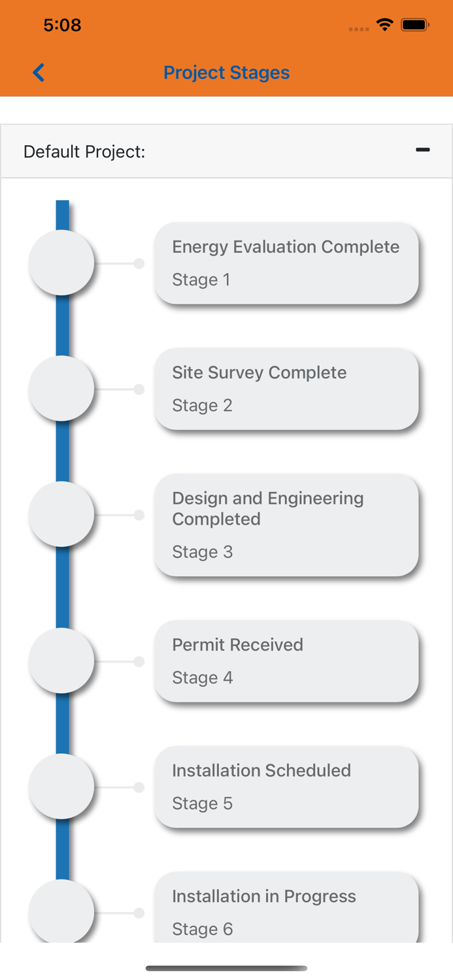Tap the Stage 1 timeline circle
Image resolution: width=453 pixels, height=980 pixels.
[x=61, y=263]
